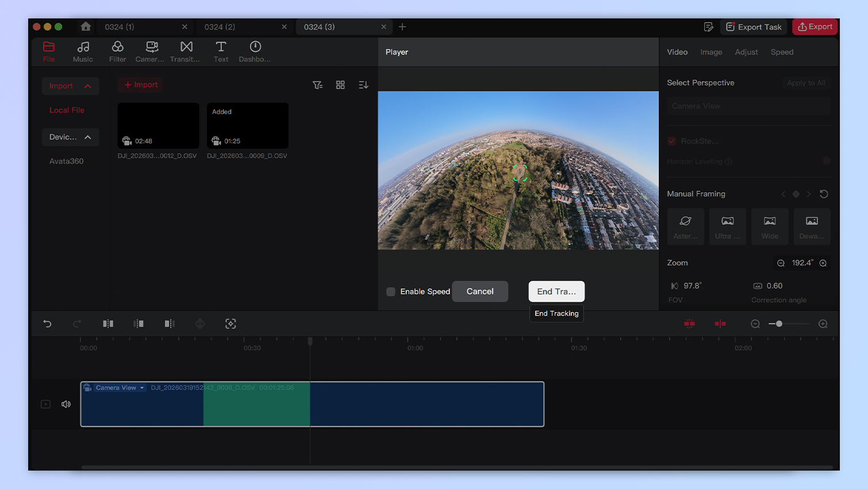This screenshot has width=868, height=489.
Task: Enable the Enable Speed checkbox
Action: tap(390, 292)
